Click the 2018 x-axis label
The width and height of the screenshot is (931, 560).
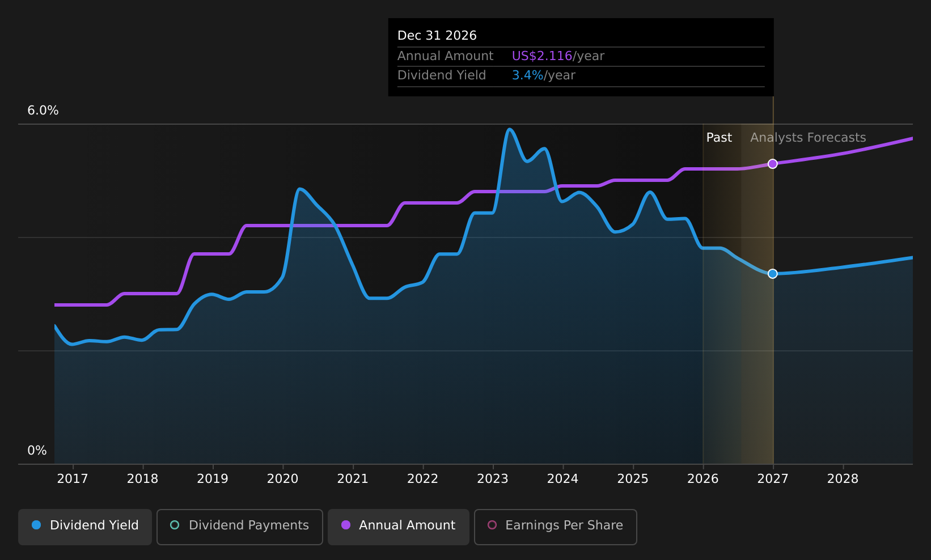[143, 479]
